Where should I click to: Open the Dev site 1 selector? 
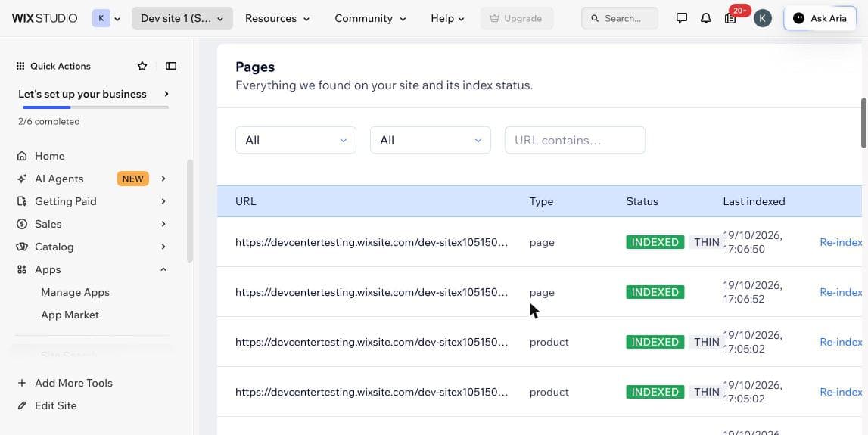pos(182,18)
